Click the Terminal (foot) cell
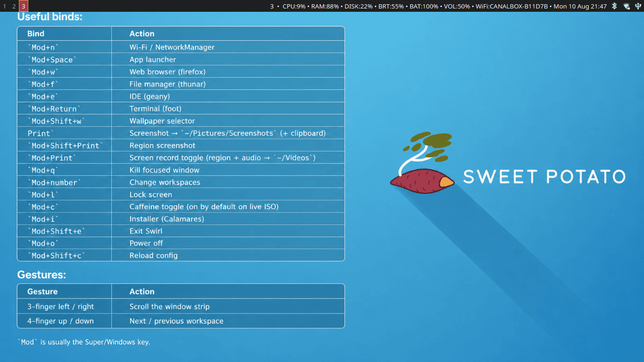 coord(228,108)
